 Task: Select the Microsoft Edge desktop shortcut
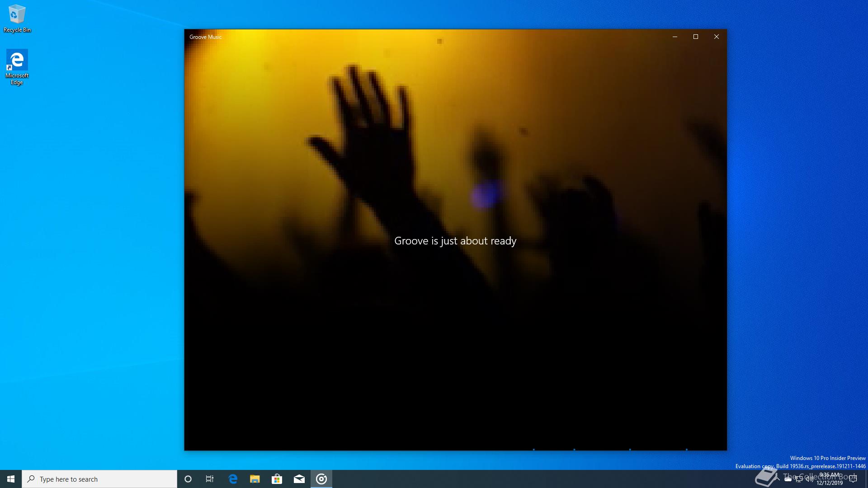(x=17, y=67)
